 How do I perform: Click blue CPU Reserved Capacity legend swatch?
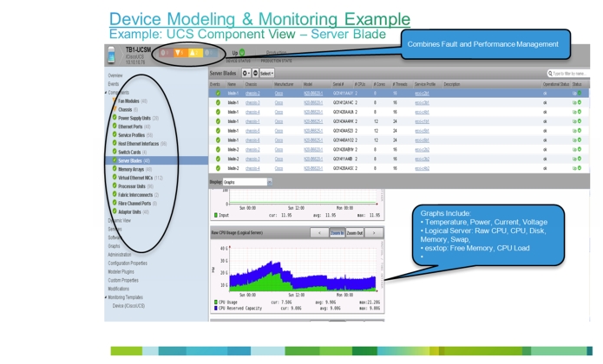[216, 308]
